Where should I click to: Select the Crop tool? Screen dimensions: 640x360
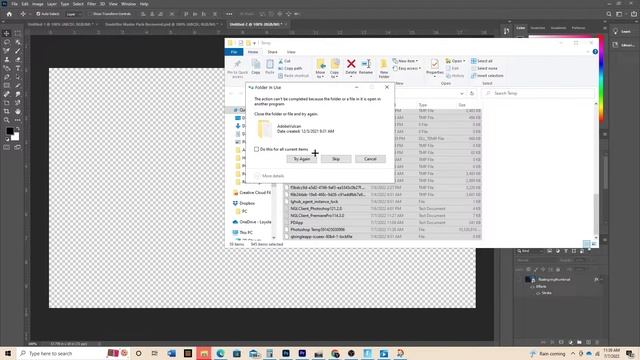[x=7, y=111]
